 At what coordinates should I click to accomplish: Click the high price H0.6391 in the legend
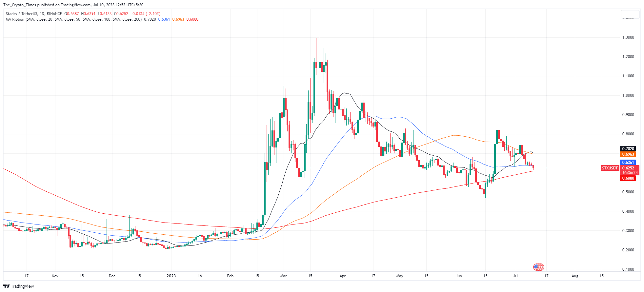click(88, 14)
